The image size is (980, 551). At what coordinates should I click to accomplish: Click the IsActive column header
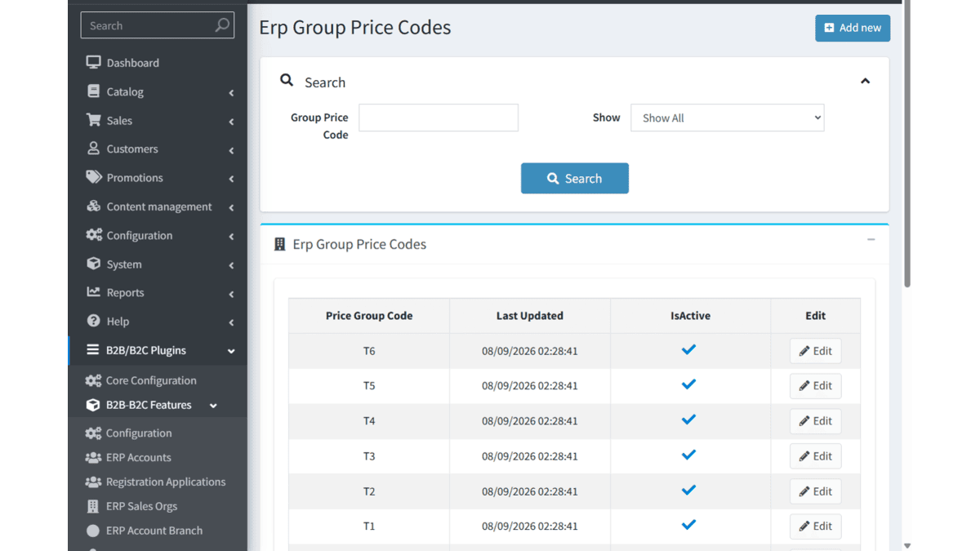690,316
